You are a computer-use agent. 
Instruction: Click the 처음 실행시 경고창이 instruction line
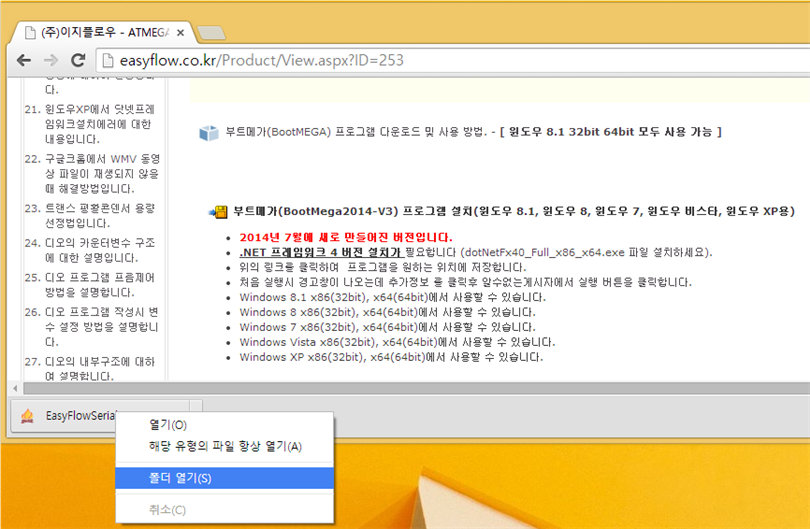coord(465,283)
